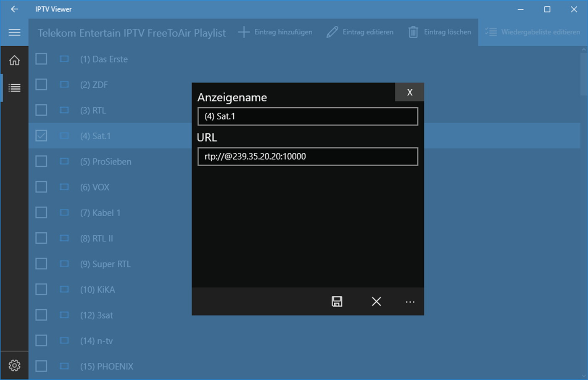Cancel editing with the X icon in dialog footer
The image size is (588, 380).
click(376, 301)
